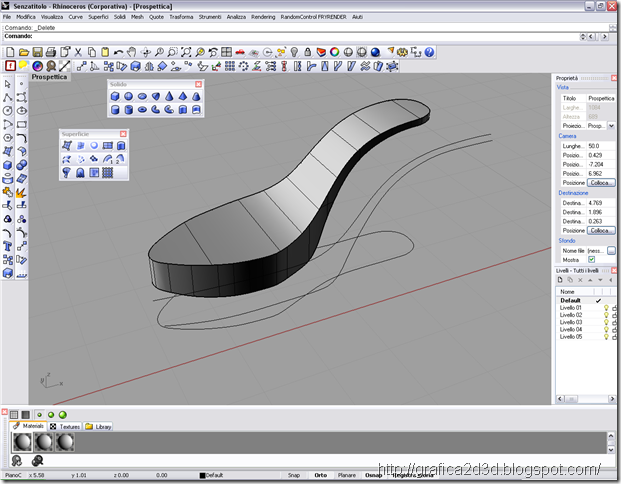Toggle visibility bulb for Livello 03
Viewport: 621px width, 484px height.
click(x=606, y=322)
